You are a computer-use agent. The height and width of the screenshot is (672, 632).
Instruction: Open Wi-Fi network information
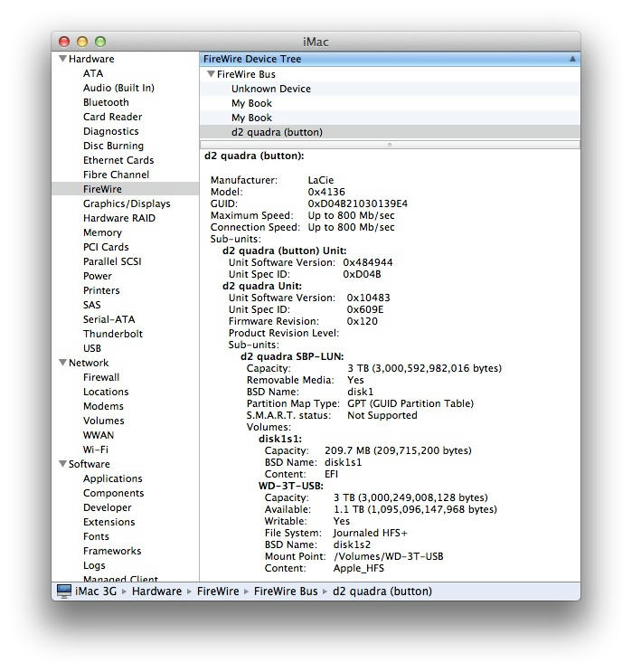tap(96, 450)
